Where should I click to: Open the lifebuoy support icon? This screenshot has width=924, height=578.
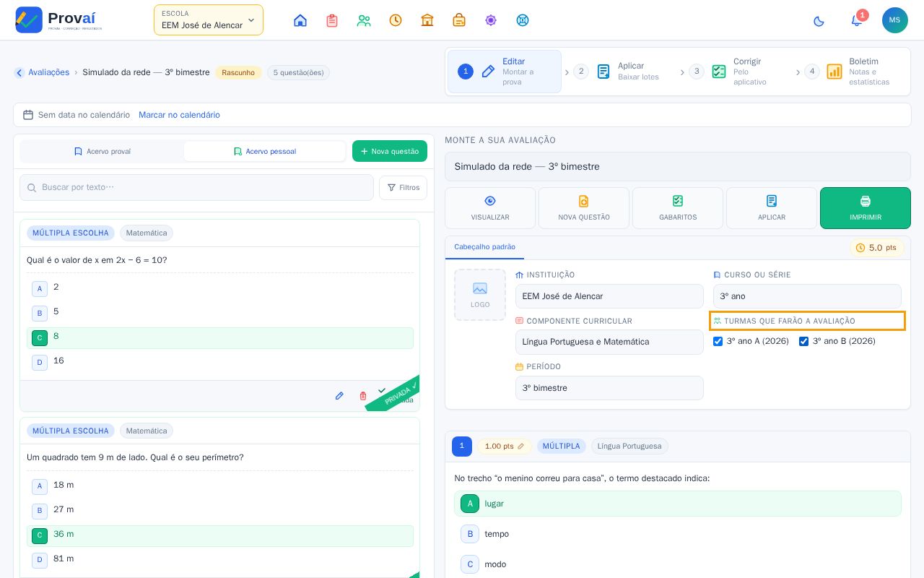point(523,20)
